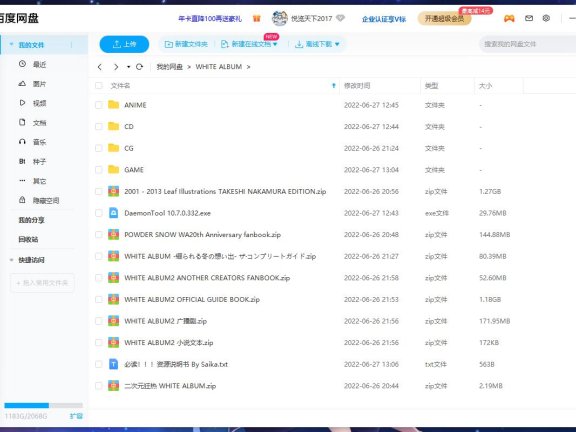Click open super member button
Viewport: 576px width, 432px height.
(x=444, y=18)
